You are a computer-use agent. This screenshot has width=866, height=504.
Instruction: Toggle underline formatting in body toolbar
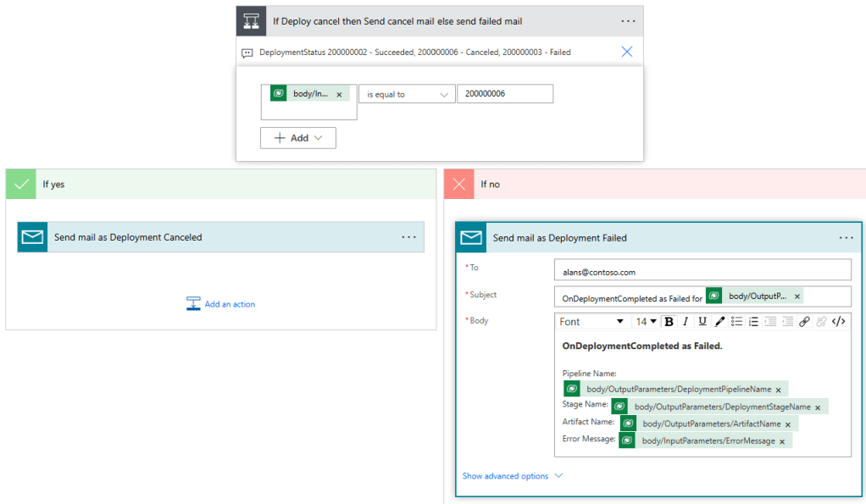click(702, 322)
